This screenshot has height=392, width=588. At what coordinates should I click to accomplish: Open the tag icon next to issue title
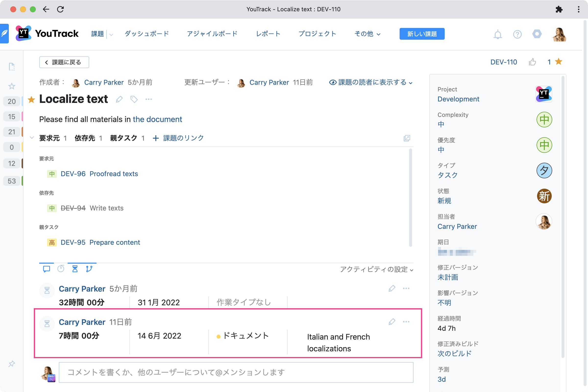134,99
